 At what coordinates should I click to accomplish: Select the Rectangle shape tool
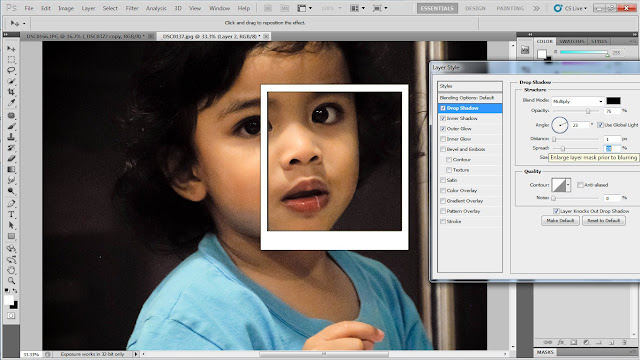[11, 236]
